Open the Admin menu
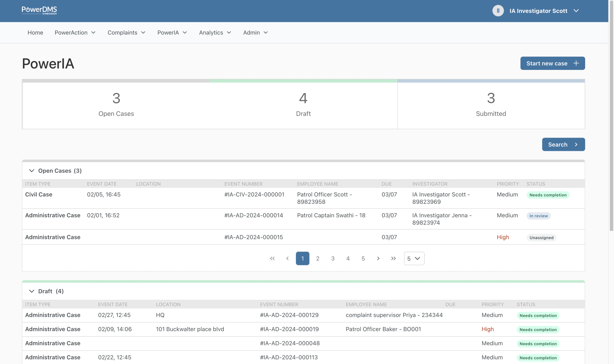This screenshot has width=614, height=364. (x=255, y=32)
